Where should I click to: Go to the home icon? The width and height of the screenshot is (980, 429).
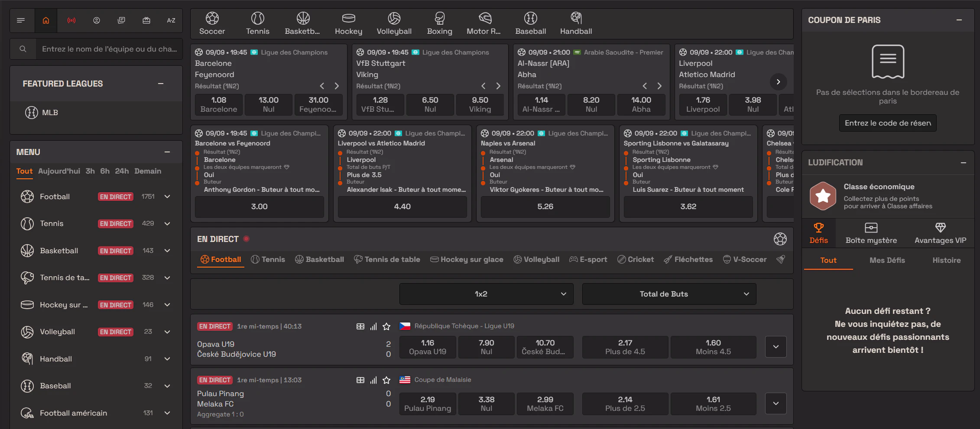pos(46,20)
